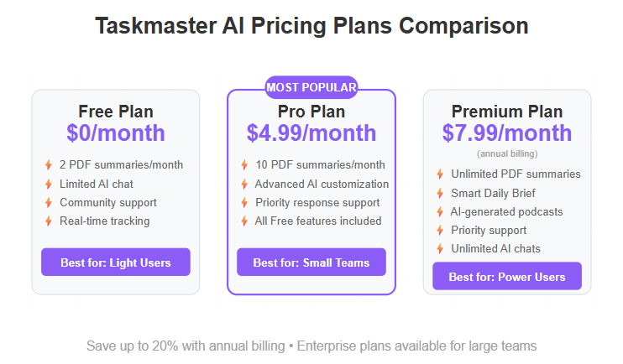Click the Premium Plan $7.99/month price
The image size is (623, 364).
[507, 133]
